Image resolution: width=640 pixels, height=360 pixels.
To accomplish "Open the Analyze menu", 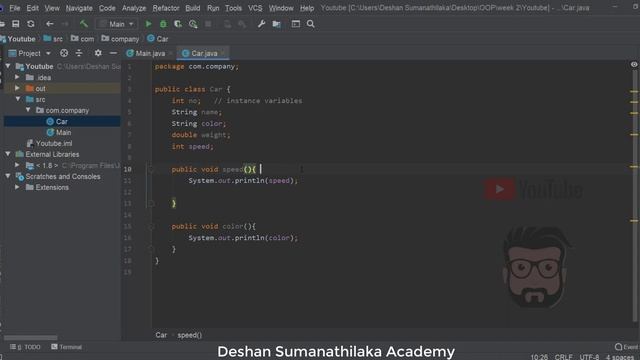I will click(x=134, y=8).
